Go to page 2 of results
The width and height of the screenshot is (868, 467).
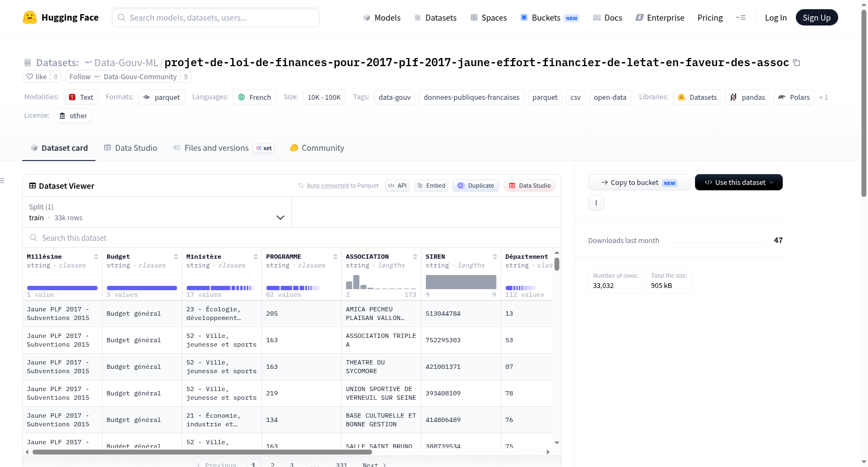(272, 465)
